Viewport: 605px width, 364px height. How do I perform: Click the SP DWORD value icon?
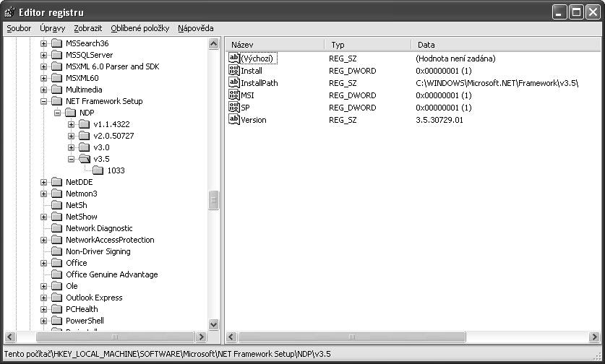coord(233,107)
